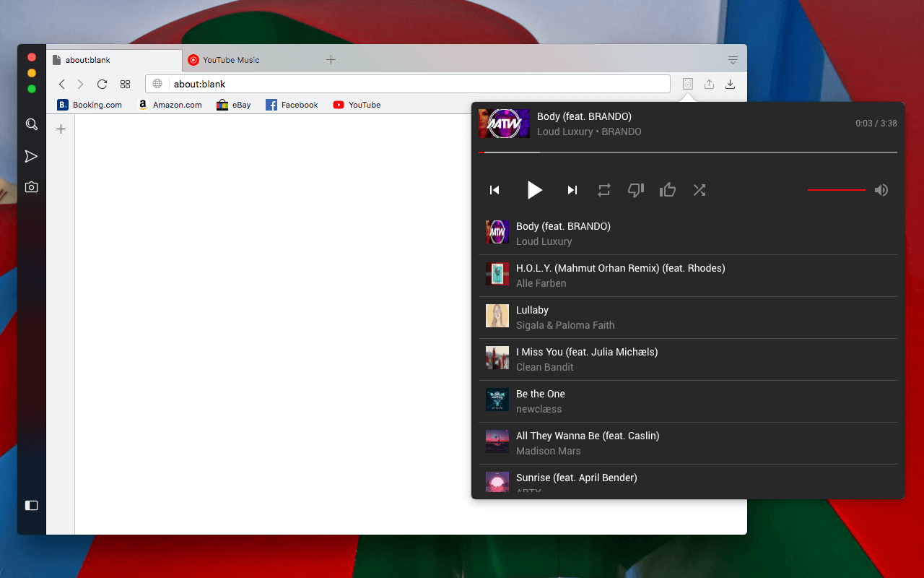Viewport: 924px width, 578px height.
Task: Open the downloads icon in toolbar
Action: point(731,84)
